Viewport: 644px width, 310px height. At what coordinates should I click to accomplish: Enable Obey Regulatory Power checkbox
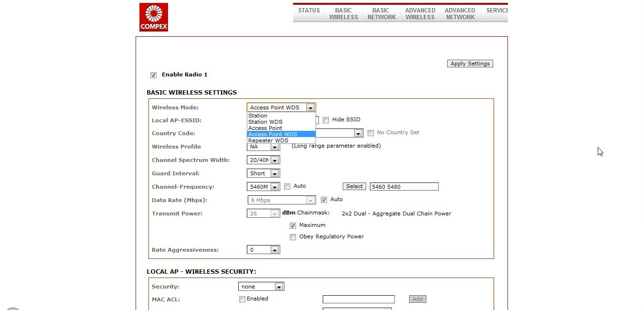coord(293,237)
